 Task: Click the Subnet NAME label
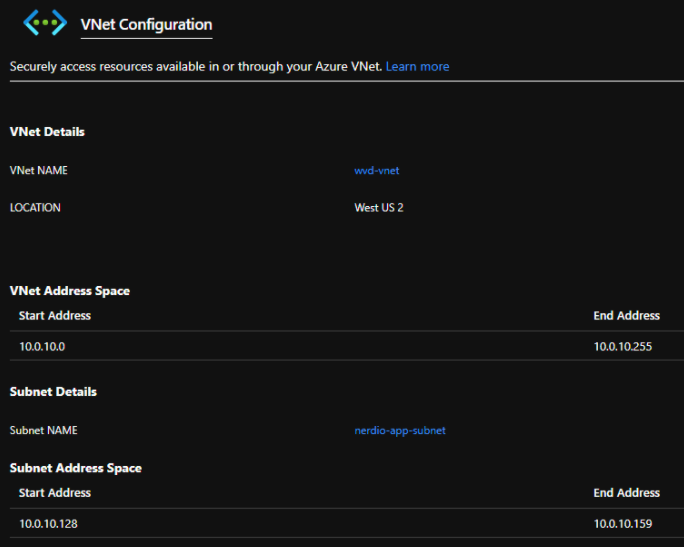(x=43, y=430)
